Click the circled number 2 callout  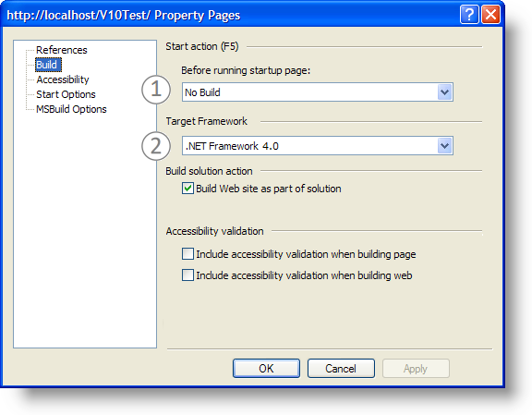pos(156,146)
